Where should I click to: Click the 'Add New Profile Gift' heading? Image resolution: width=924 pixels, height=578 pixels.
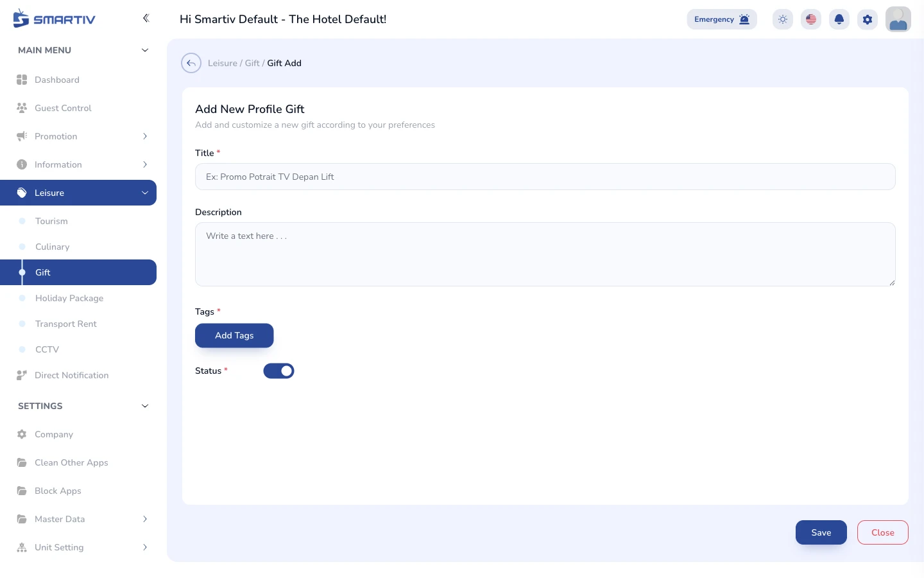(250, 109)
